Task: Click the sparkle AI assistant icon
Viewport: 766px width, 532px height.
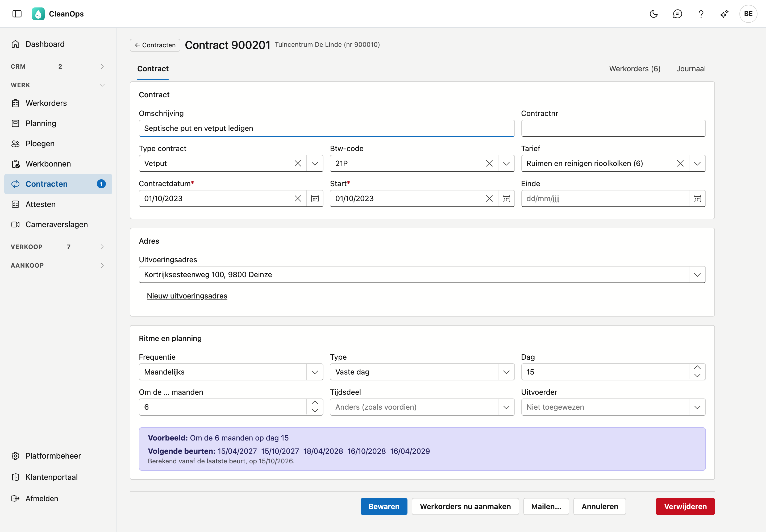Action: pyautogui.click(x=724, y=14)
